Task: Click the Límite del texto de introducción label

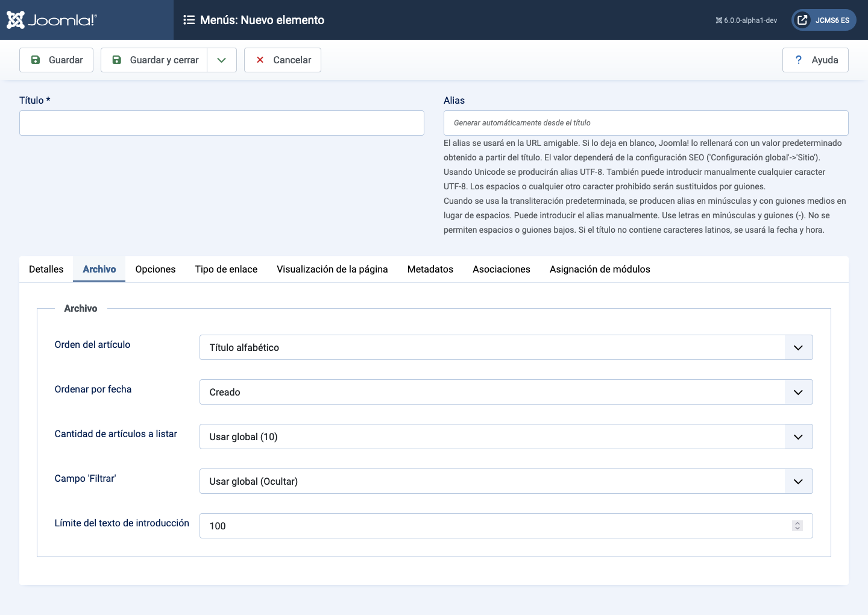Action: (122, 523)
